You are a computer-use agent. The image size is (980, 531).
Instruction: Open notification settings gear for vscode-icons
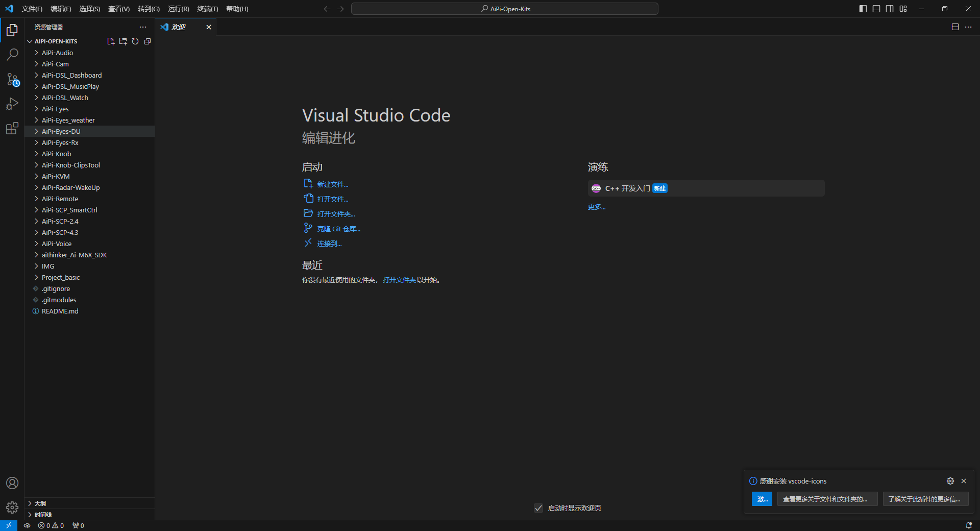coord(950,481)
